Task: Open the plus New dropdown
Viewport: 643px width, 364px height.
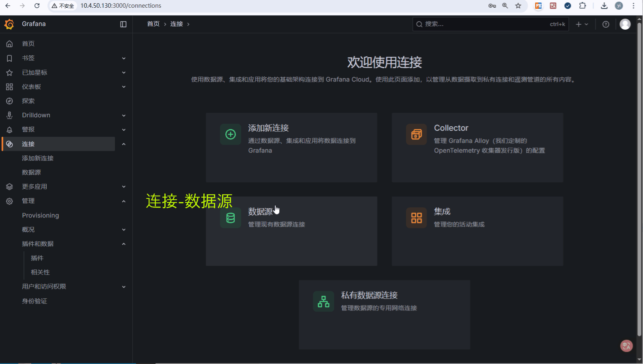Action: [582, 24]
